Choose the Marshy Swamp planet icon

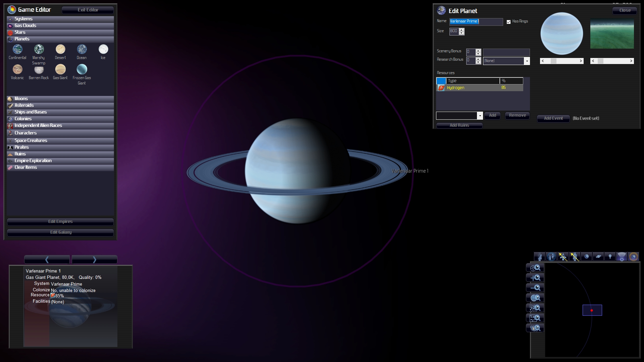pyautogui.click(x=39, y=50)
